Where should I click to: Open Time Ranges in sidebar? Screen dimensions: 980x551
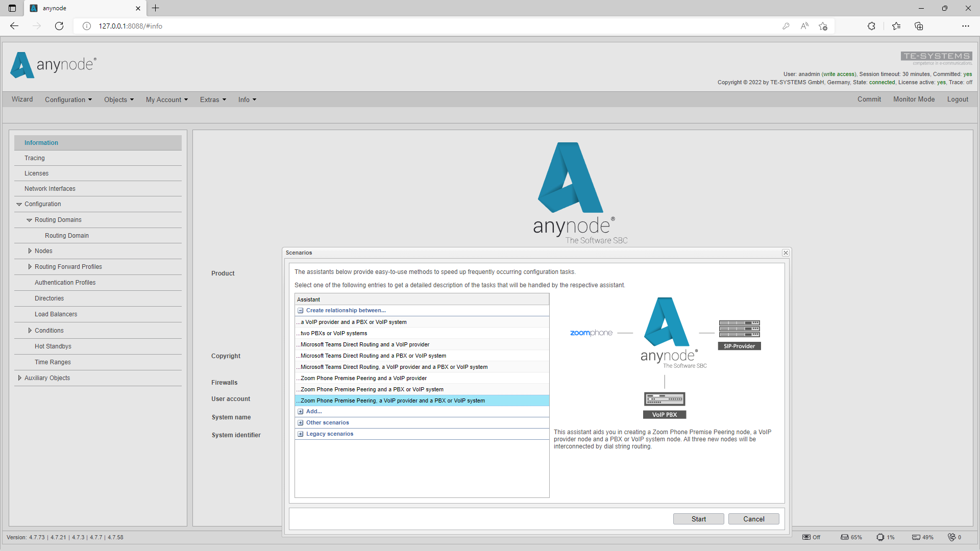point(98,362)
